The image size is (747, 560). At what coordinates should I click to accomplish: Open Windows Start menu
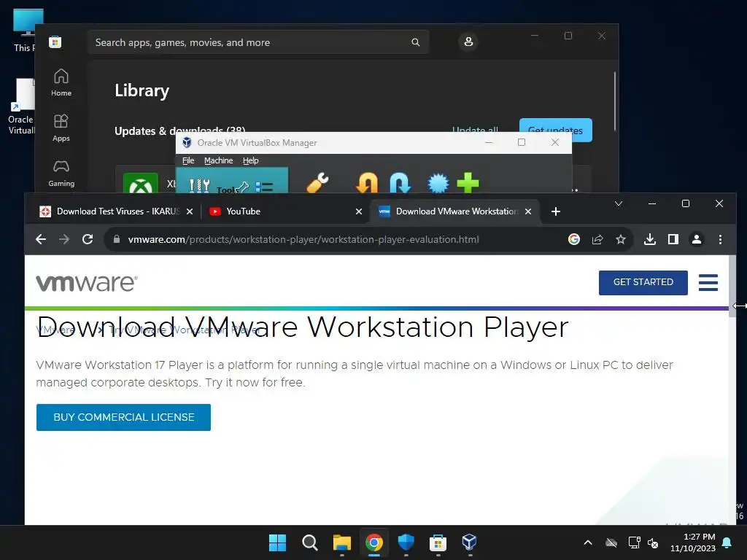click(x=278, y=542)
